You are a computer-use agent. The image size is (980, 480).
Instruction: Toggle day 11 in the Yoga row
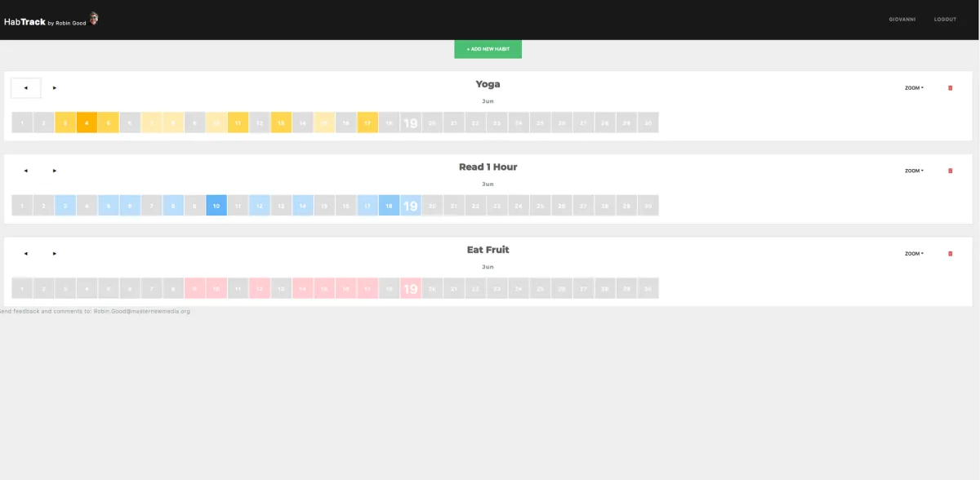click(x=238, y=122)
